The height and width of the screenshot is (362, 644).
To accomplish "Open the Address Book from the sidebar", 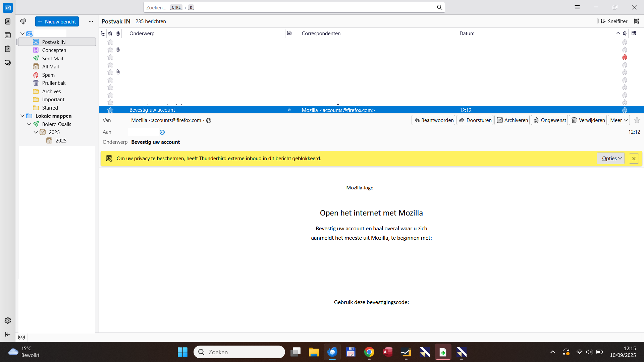I will tap(7, 21).
